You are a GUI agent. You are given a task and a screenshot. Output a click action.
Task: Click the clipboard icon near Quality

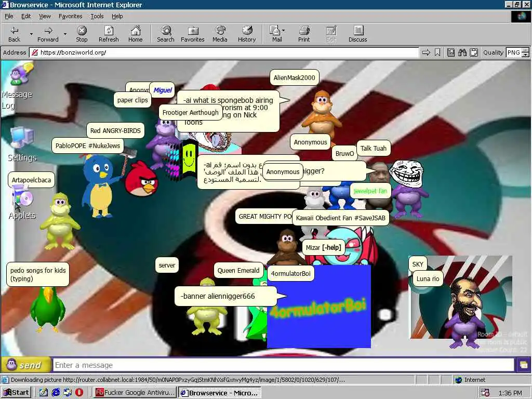(474, 52)
